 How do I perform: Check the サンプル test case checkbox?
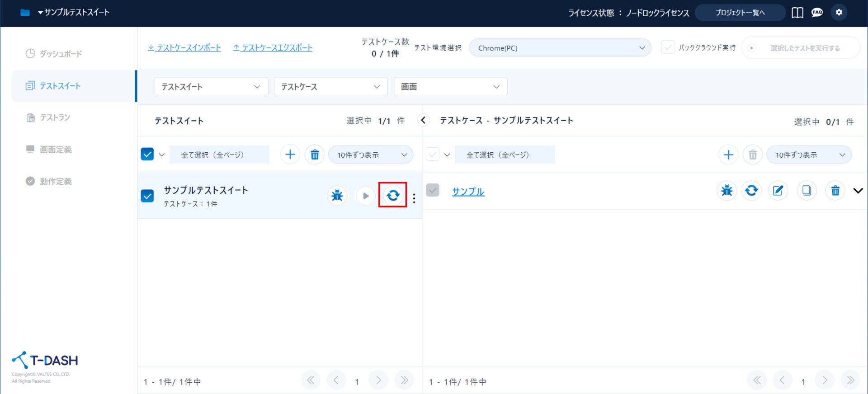click(x=433, y=190)
